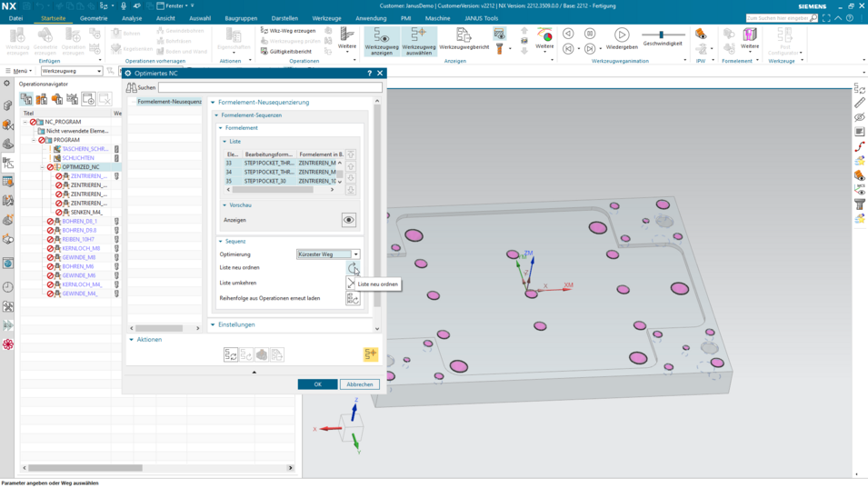
Task: Switch to the Werkzeuge tab
Action: pyautogui.click(x=326, y=18)
